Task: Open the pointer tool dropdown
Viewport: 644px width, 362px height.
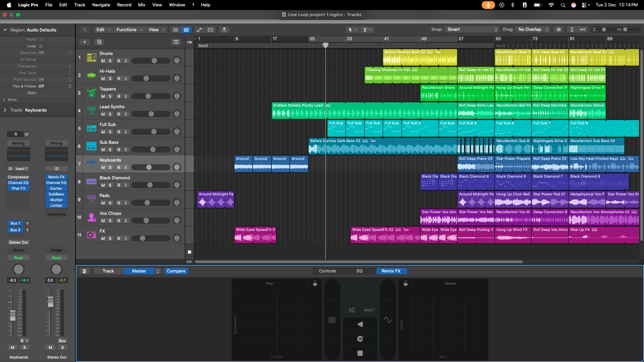Action: [x=352, y=30]
